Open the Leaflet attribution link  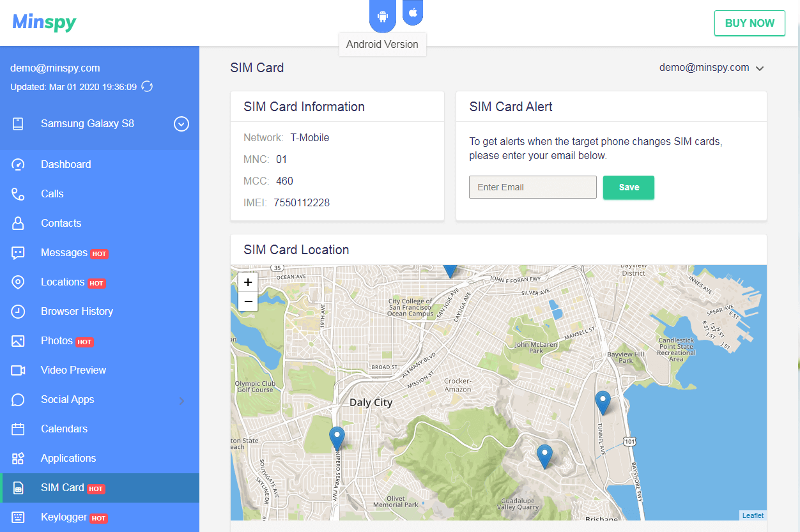753,515
